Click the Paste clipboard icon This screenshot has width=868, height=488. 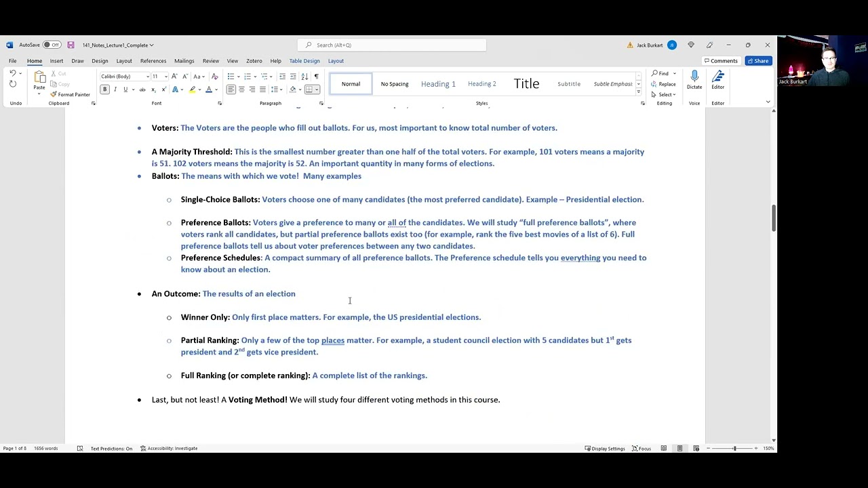39,78
